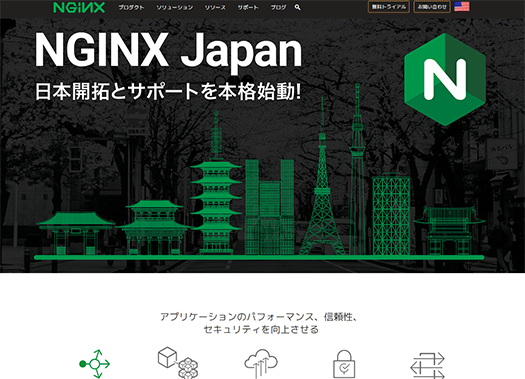This screenshot has height=379, width=525.
Task: Click the 無料トライアル button
Action: (x=389, y=7)
